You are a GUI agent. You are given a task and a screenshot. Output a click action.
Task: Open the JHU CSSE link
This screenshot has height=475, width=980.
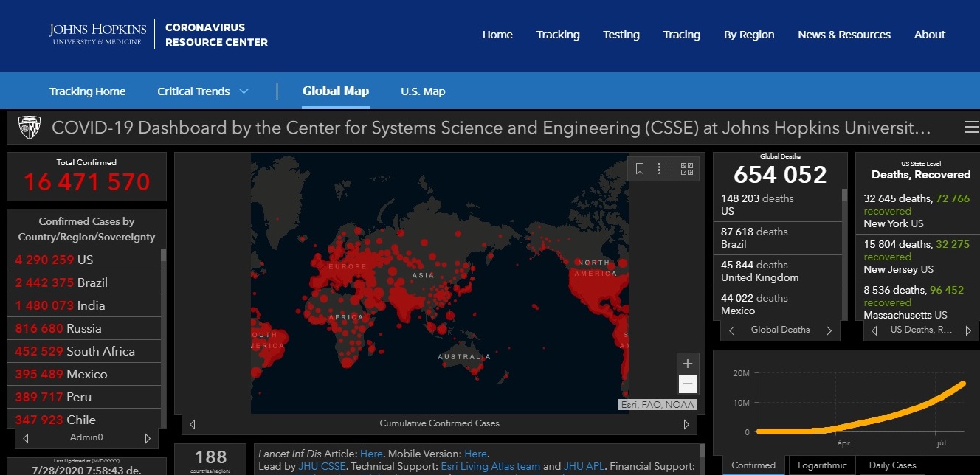(322, 466)
